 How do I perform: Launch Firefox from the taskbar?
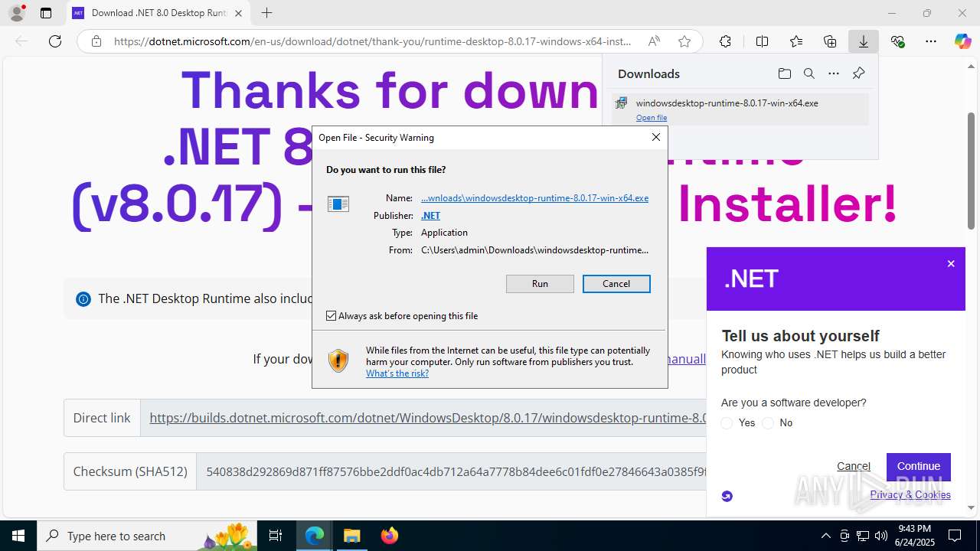click(389, 536)
